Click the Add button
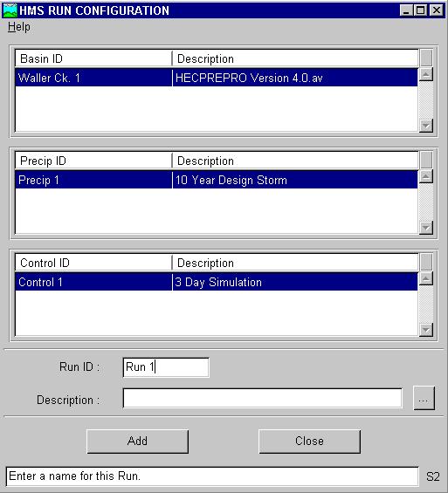Screen dimensions: 448x493 (137, 442)
